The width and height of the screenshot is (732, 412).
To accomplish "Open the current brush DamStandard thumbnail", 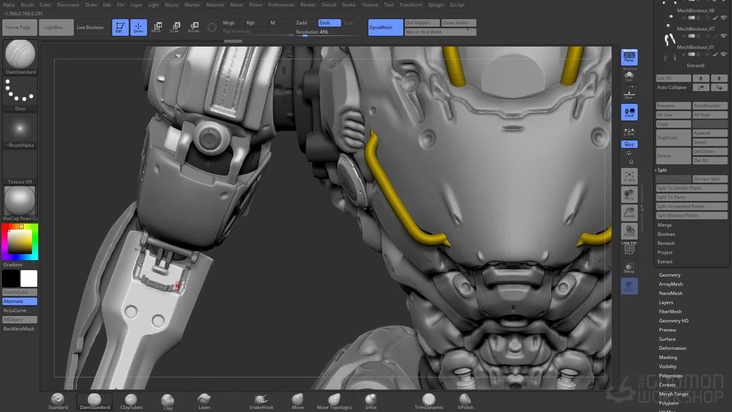I will (x=20, y=57).
